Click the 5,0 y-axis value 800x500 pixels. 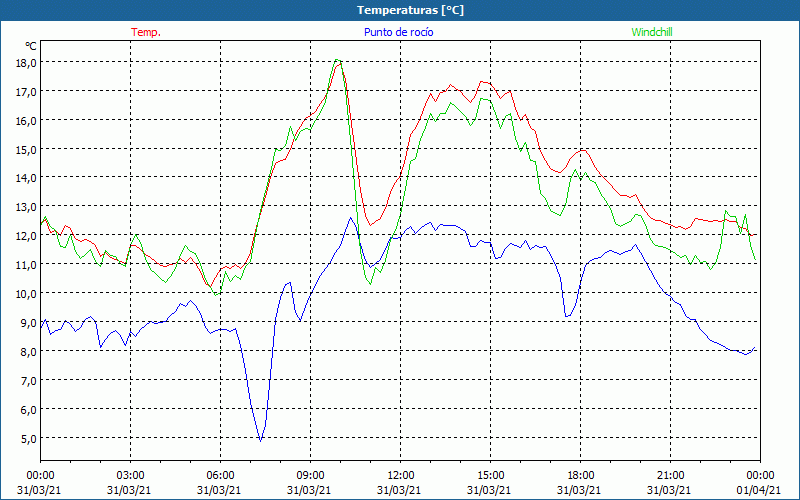click(29, 438)
